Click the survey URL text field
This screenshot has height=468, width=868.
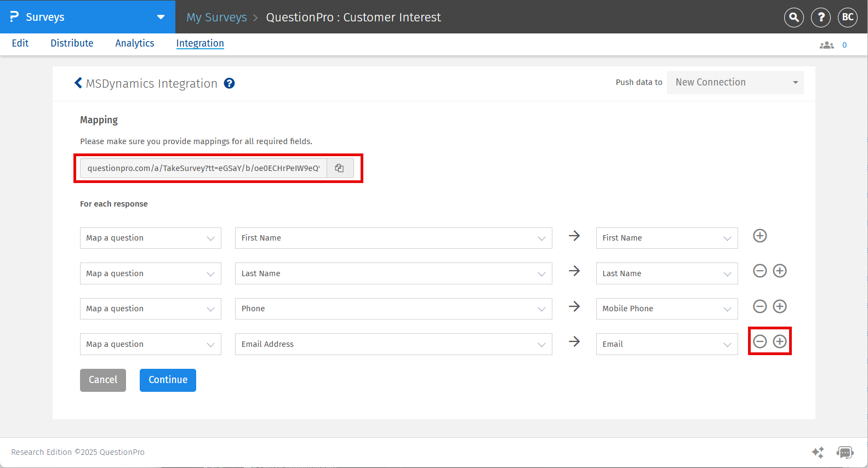[203, 168]
